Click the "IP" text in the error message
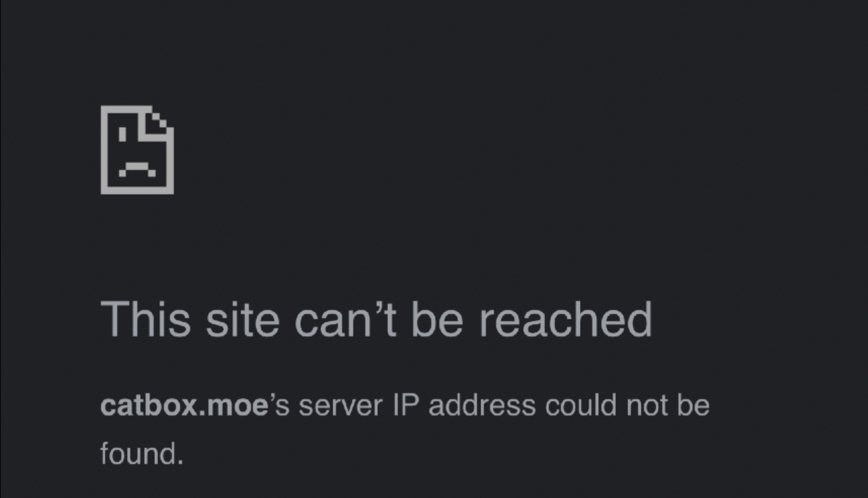The width and height of the screenshot is (868, 498). pos(406,405)
